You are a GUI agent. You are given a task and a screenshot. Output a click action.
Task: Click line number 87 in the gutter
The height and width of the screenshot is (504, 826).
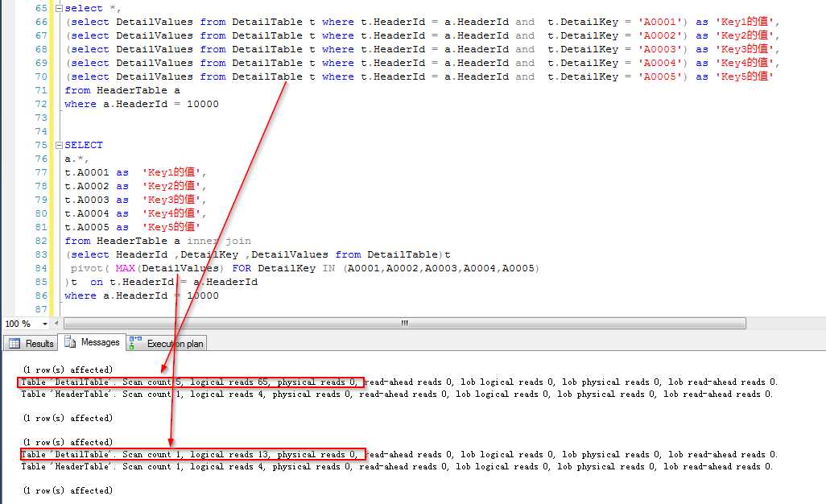tap(41, 310)
